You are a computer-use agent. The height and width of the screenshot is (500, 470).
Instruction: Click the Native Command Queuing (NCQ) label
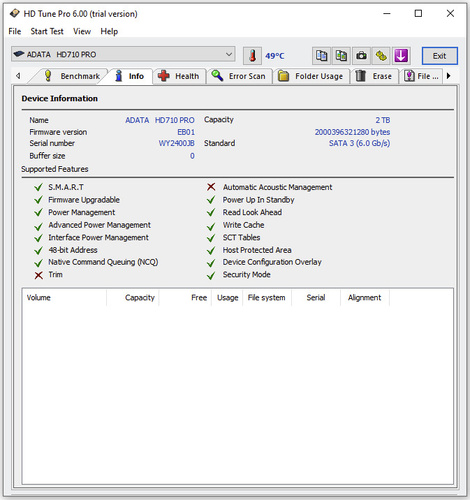coord(103,262)
